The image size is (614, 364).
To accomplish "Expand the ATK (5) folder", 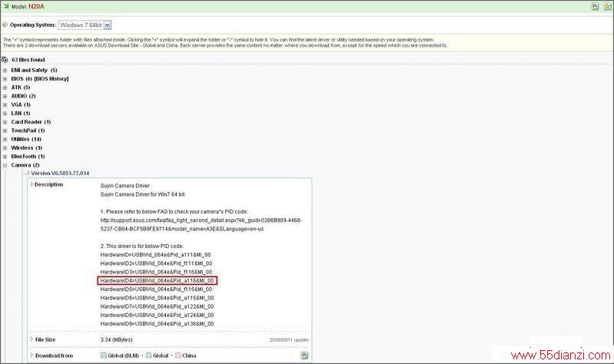I will [5, 88].
